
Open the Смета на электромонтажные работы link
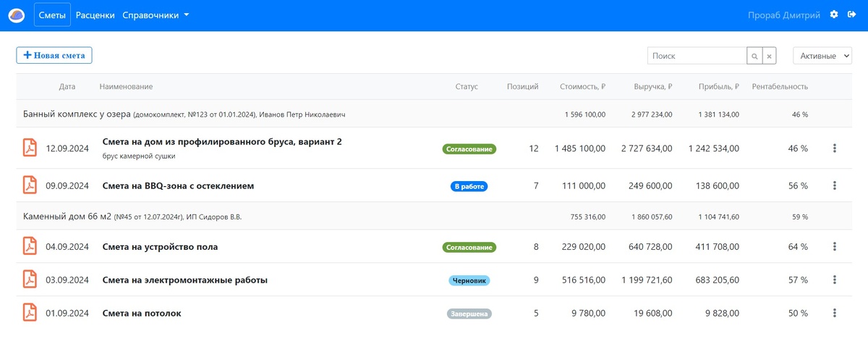pyautogui.click(x=185, y=280)
